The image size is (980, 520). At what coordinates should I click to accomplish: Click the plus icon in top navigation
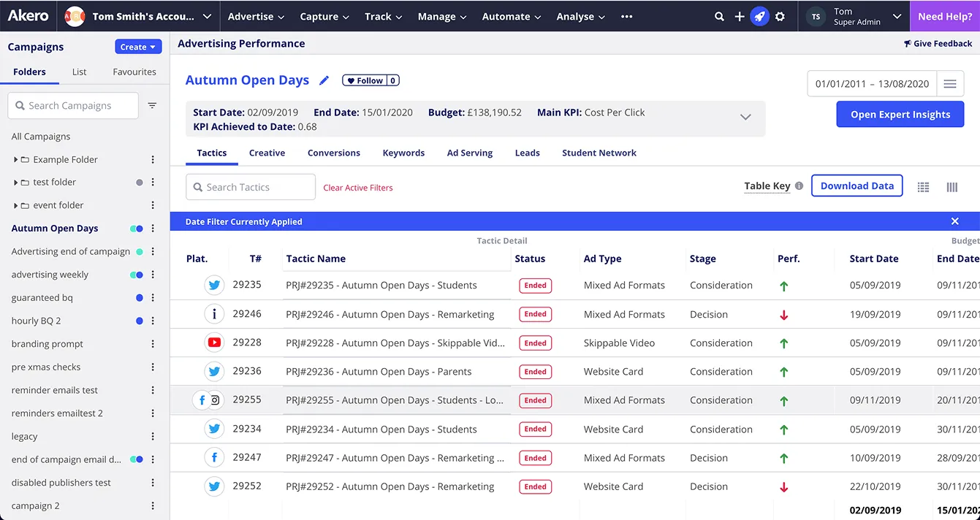click(x=740, y=16)
